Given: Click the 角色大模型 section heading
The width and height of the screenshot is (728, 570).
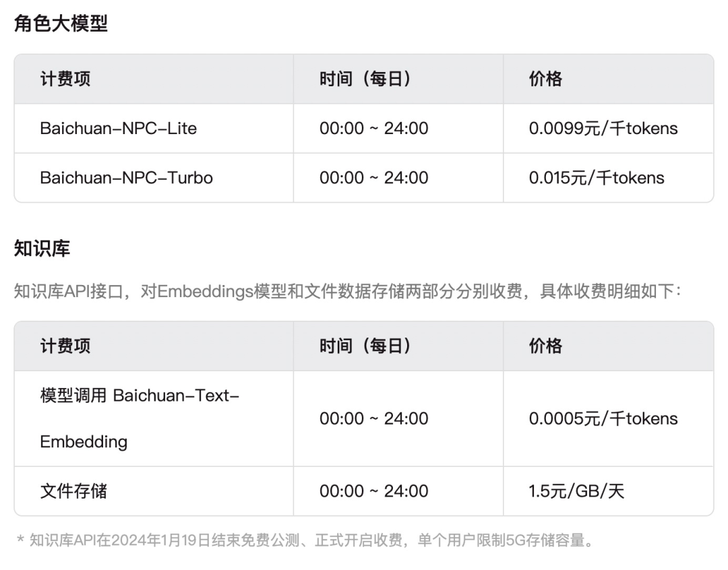Looking at the screenshot, I should (61, 23).
